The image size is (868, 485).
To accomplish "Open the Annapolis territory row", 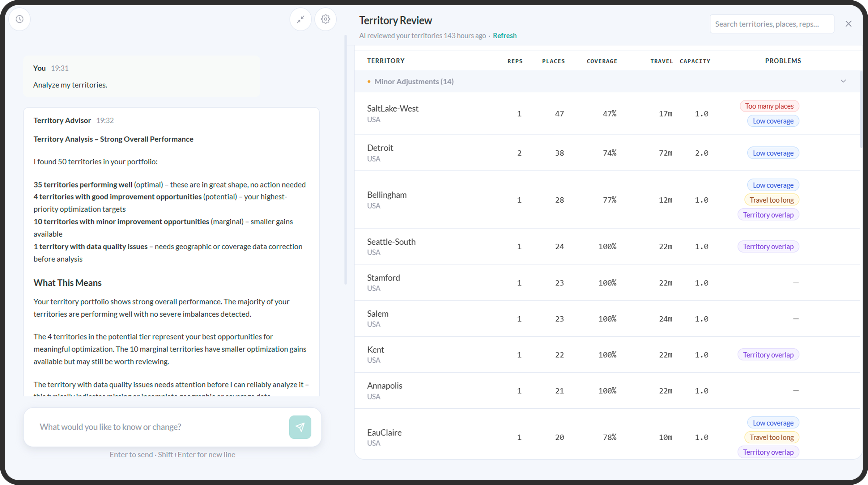I will click(x=607, y=391).
